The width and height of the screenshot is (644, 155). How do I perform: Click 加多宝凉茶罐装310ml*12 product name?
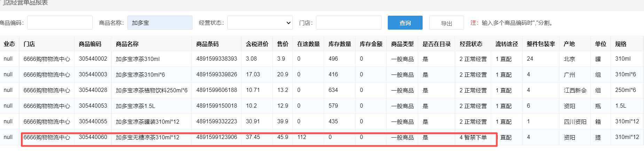tap(148, 122)
